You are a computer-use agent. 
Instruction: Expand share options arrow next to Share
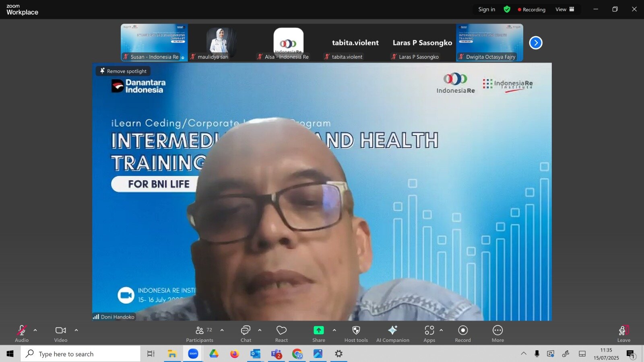coord(334,330)
